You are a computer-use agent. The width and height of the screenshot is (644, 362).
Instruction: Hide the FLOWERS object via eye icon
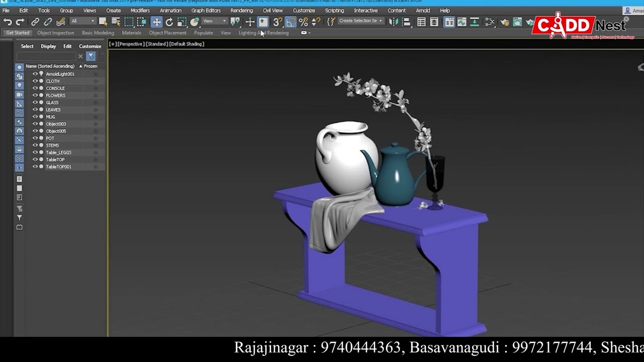pos(35,95)
